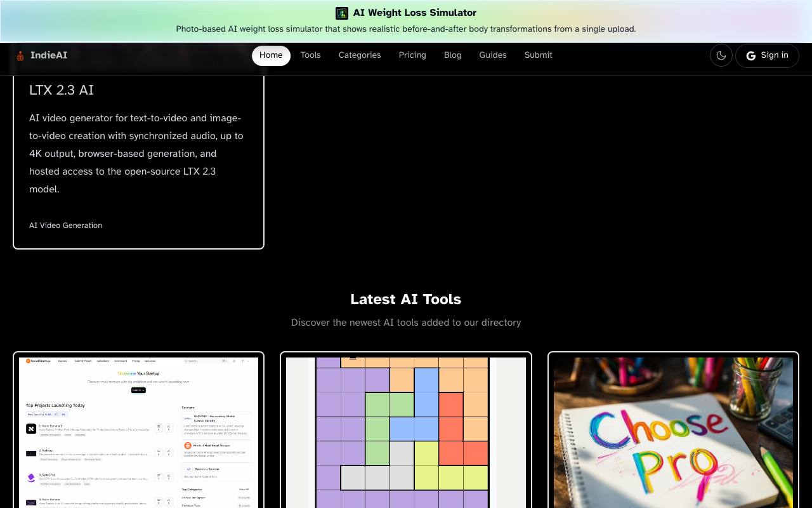Open the Categories nav item
The height and width of the screenshot is (508, 812).
pyautogui.click(x=360, y=55)
